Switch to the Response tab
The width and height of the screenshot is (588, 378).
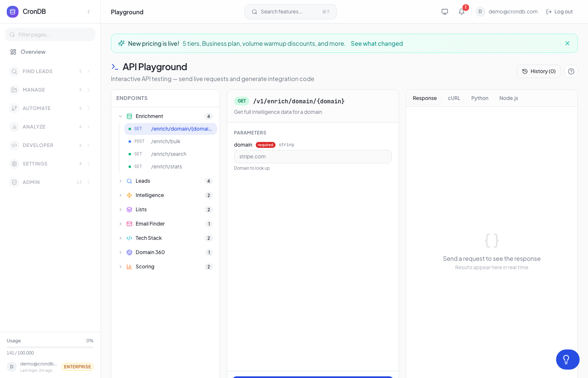coord(425,98)
